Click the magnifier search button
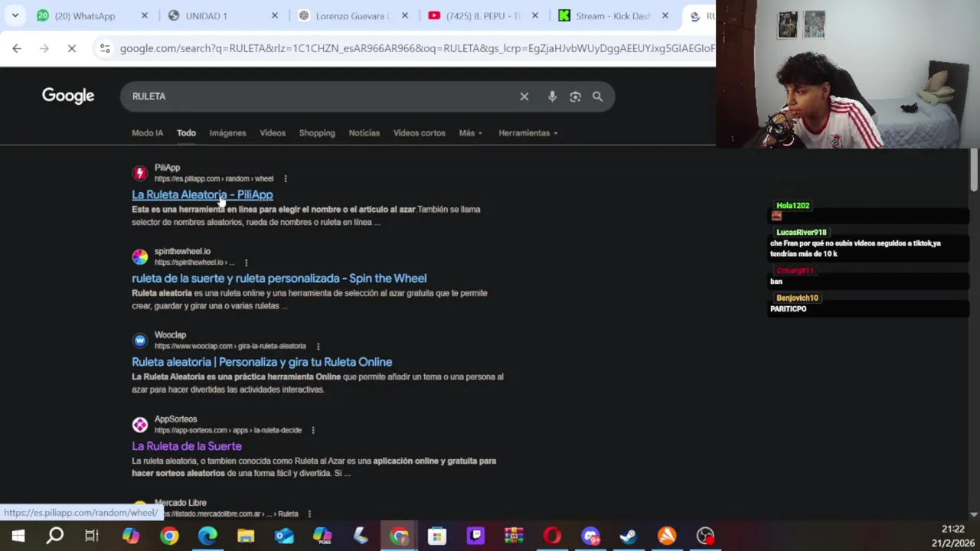 (x=597, y=96)
